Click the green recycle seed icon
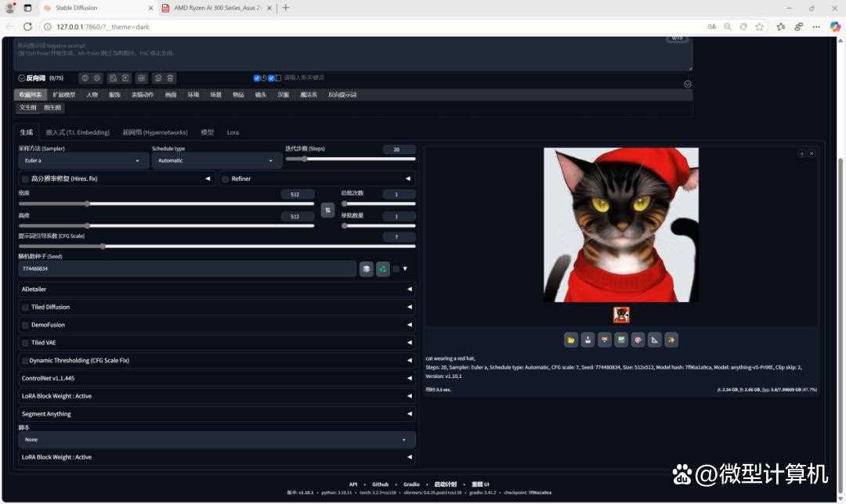Image resolution: width=846 pixels, height=504 pixels. [x=382, y=269]
